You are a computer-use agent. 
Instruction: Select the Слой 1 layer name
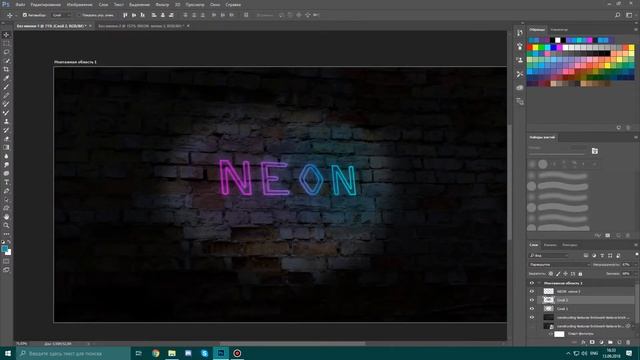562,309
